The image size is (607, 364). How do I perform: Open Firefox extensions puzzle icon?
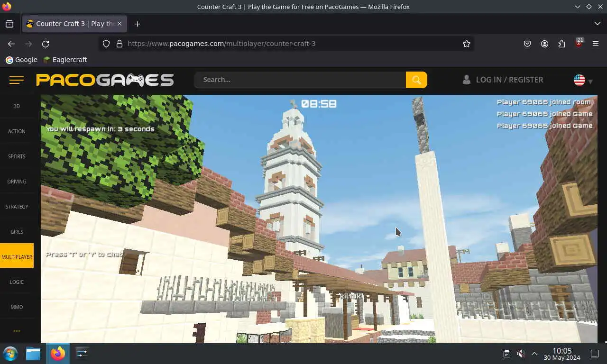tap(561, 44)
